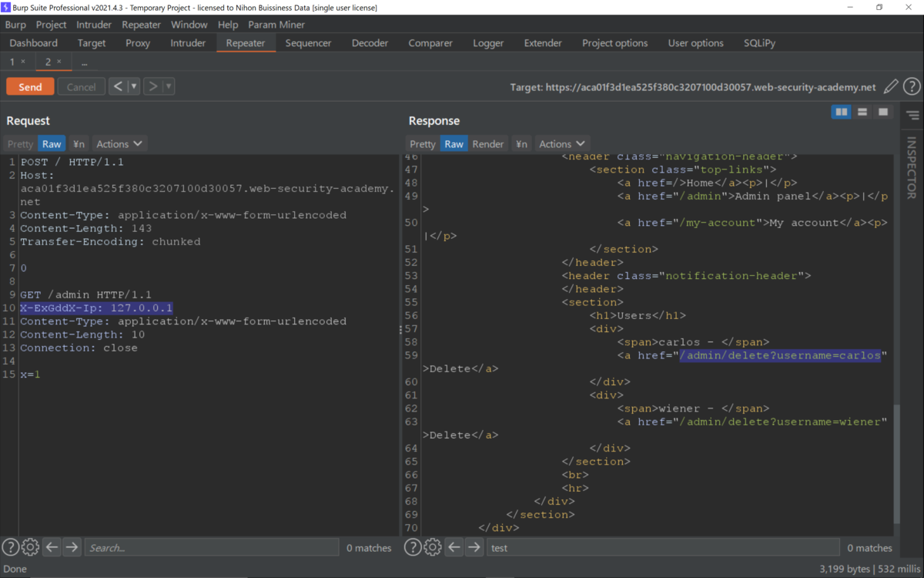Image resolution: width=924 pixels, height=578 pixels.
Task: Expand request Actions dropdown
Action: [119, 143]
